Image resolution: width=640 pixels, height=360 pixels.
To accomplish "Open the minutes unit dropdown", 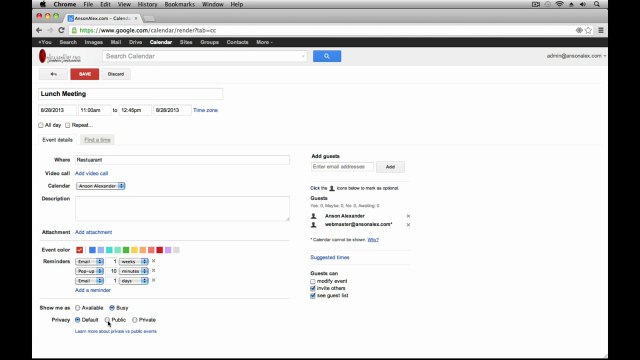I will pyautogui.click(x=133, y=271).
